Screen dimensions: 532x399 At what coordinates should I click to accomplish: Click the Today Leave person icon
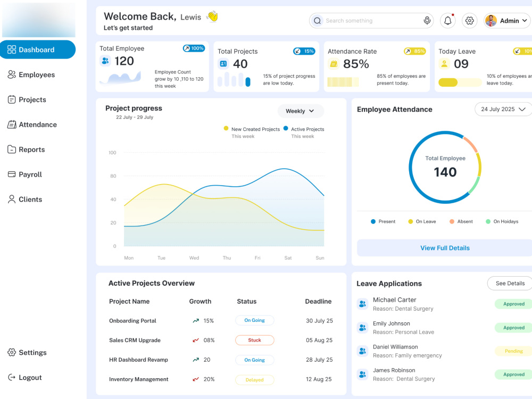(444, 63)
